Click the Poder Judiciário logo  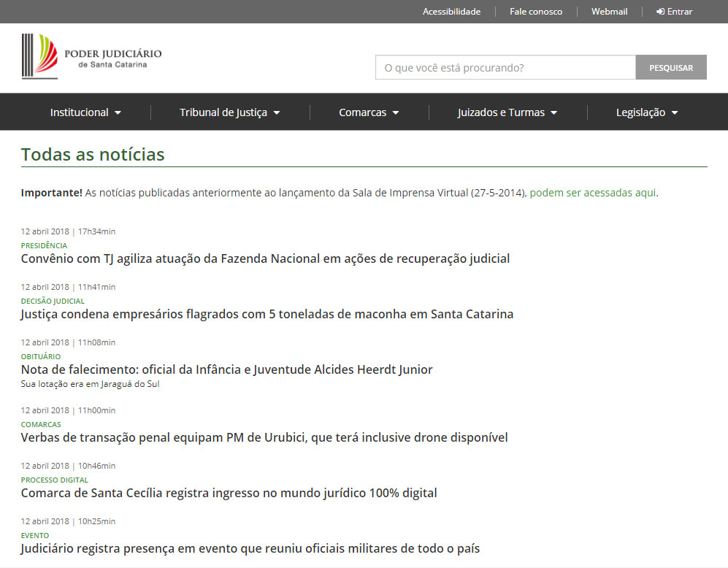[x=91, y=56]
